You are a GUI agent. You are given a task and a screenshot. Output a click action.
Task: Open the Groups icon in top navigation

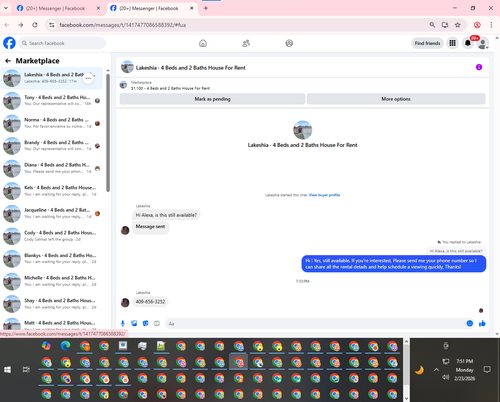click(x=289, y=43)
